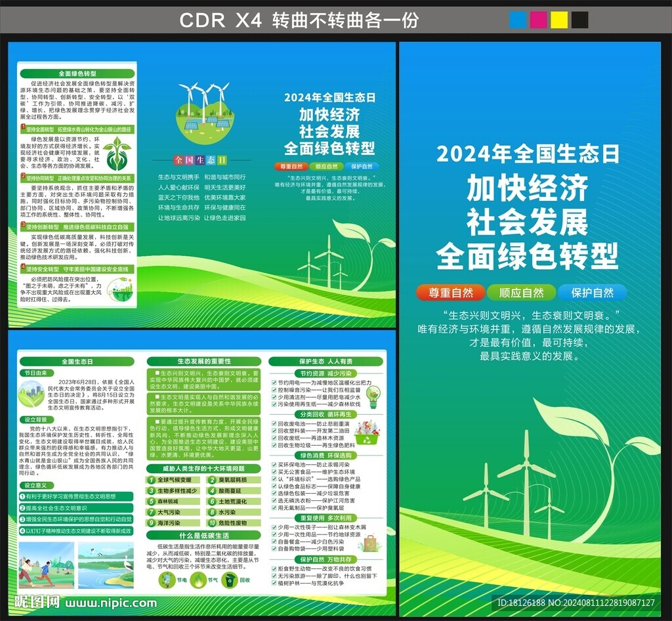Click number 2 circle beside 臭氧层耗损
Screen dimensions: 672x621
tap(212, 480)
